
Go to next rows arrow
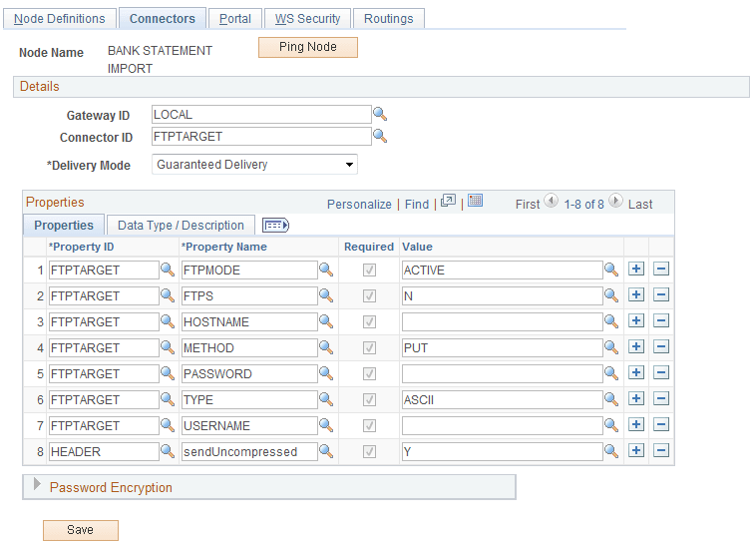[615, 201]
